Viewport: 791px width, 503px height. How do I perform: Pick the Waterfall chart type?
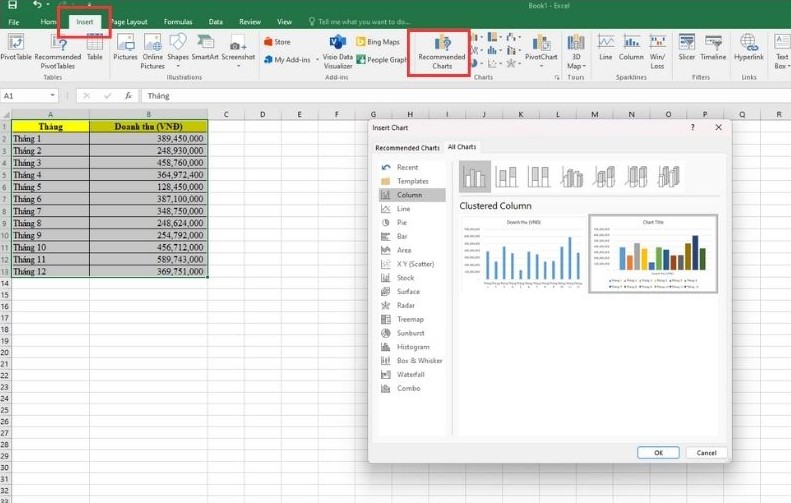[x=410, y=374]
